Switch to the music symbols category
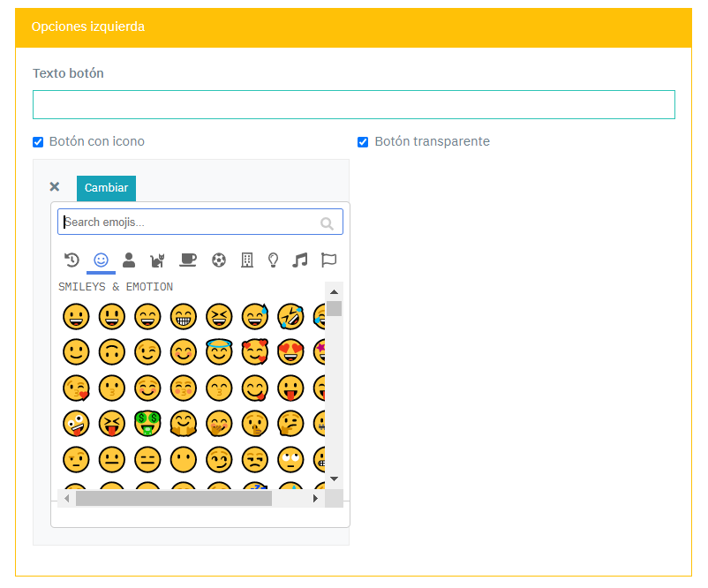708x588 pixels. coord(300,260)
